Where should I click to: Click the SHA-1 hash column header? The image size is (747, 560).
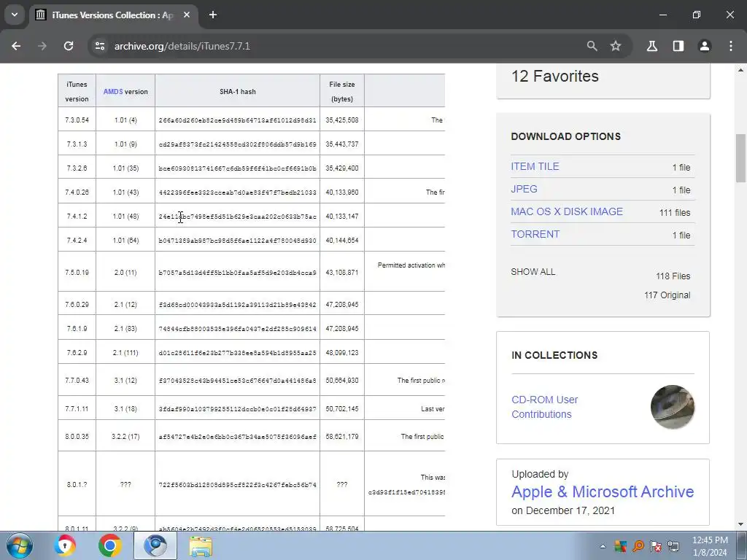[x=237, y=91]
